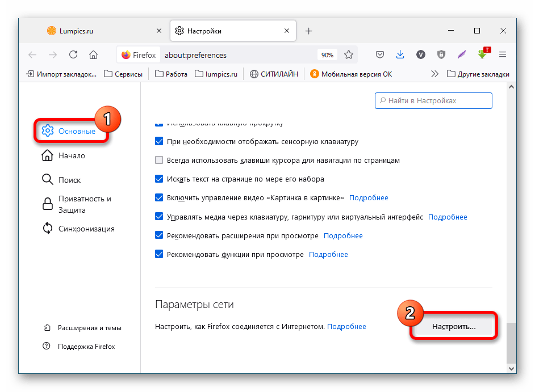Toggle recommend features while browsing checkbox

159,254
